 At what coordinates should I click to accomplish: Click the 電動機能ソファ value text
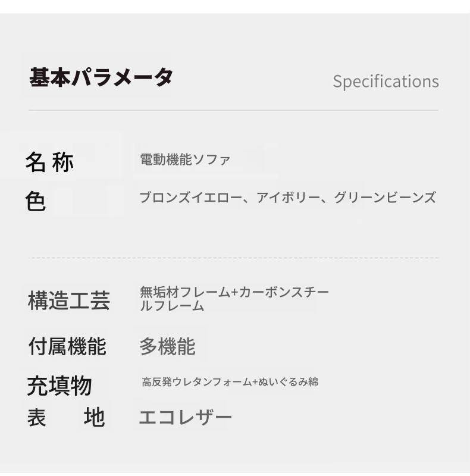185,159
